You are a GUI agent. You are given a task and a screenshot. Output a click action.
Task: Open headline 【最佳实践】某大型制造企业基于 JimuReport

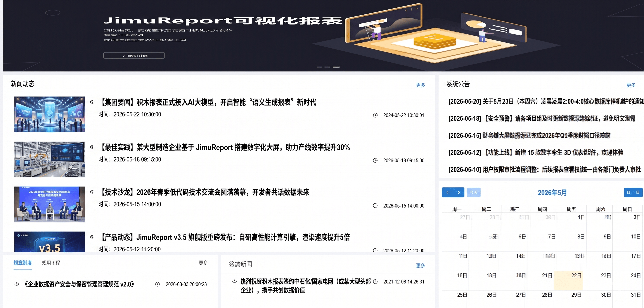tap(224, 147)
